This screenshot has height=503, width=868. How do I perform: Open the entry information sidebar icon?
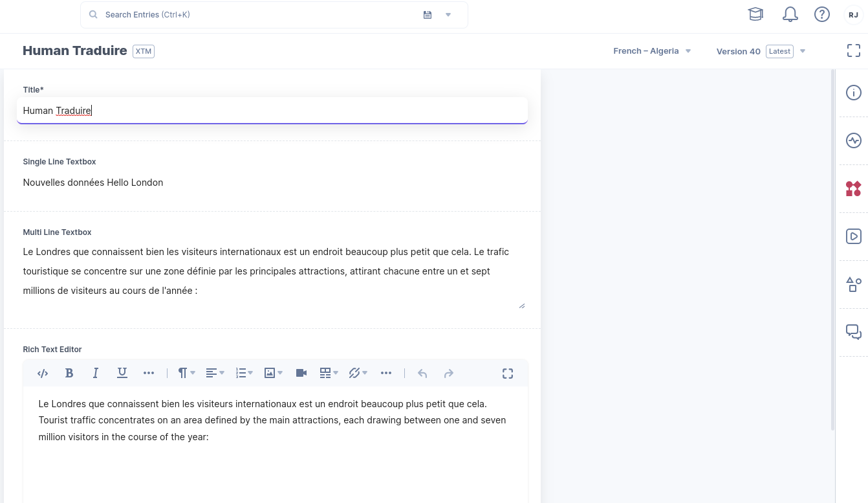pos(854,93)
